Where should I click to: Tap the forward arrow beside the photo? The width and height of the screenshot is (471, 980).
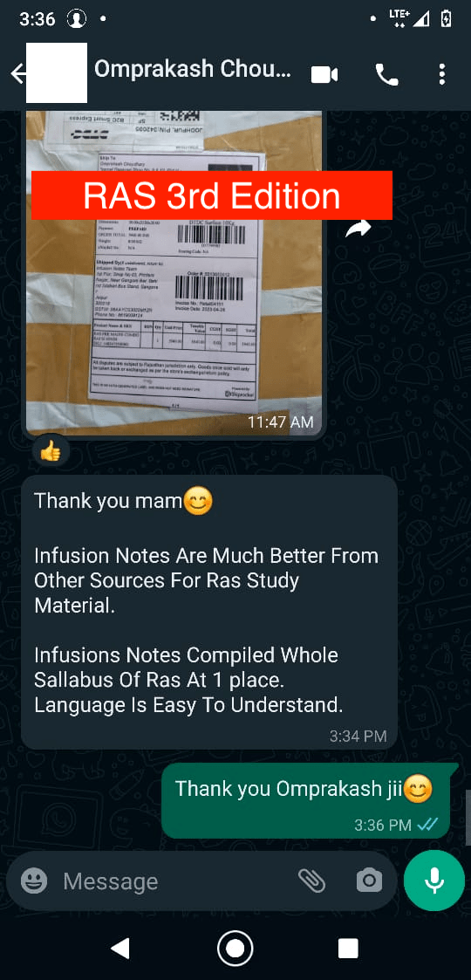click(x=358, y=229)
